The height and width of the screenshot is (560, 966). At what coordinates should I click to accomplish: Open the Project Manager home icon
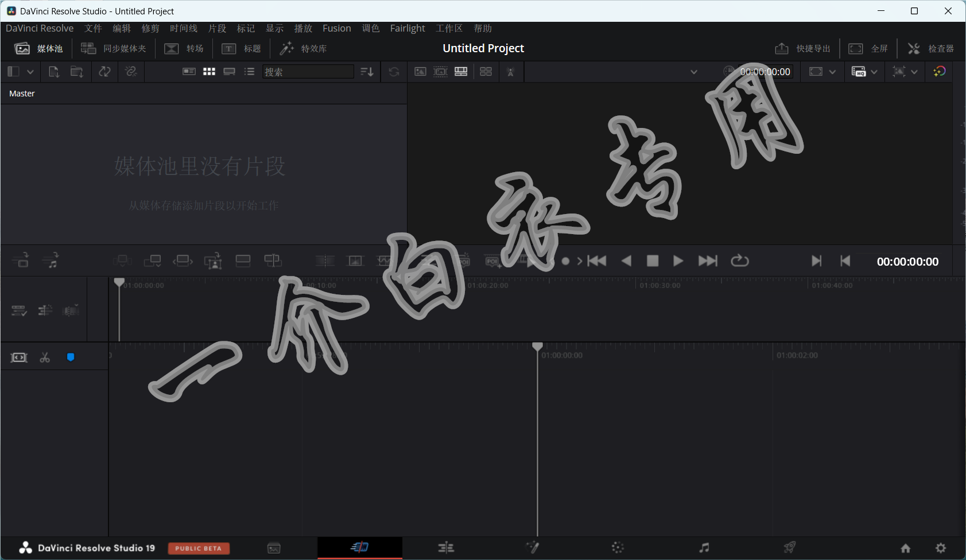(x=906, y=548)
